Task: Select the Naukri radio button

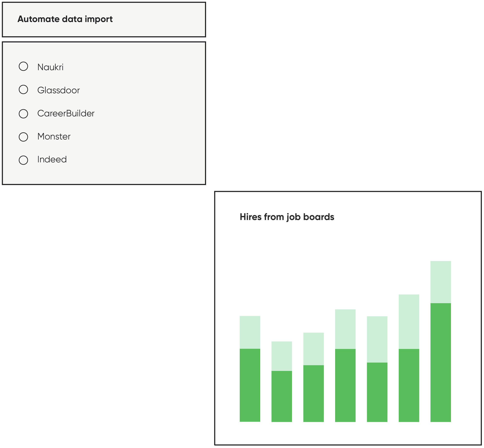Action: click(23, 66)
